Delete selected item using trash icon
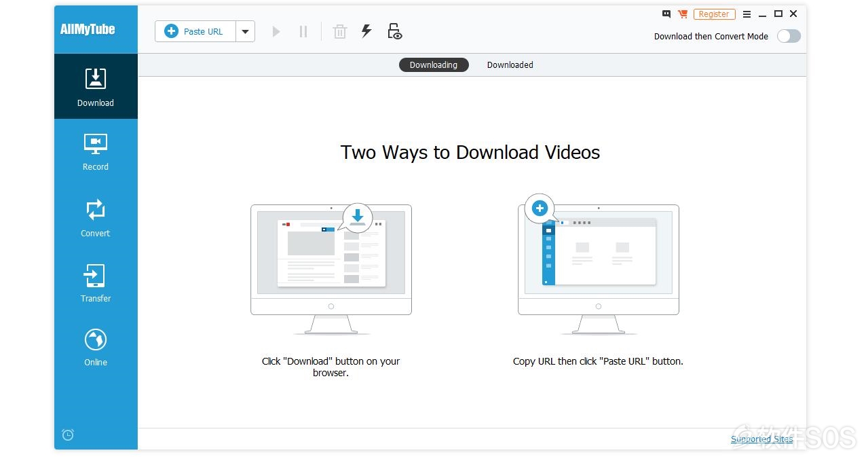Screen dimensions: 868x457 pos(340,31)
